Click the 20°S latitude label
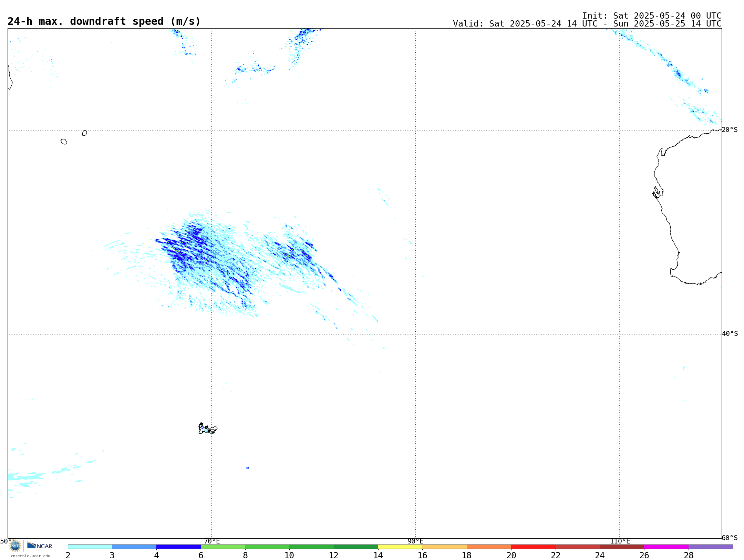This screenshot has height=560, width=744. [730, 130]
